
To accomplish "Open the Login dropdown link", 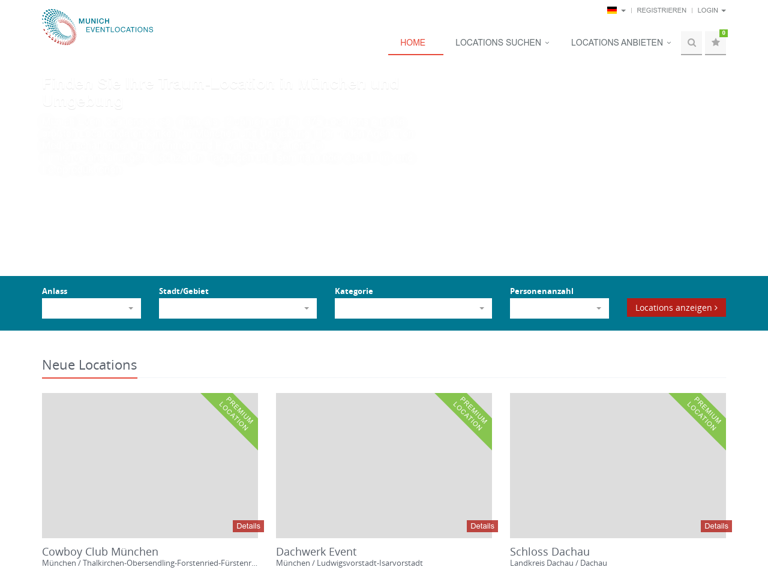I will [x=710, y=10].
